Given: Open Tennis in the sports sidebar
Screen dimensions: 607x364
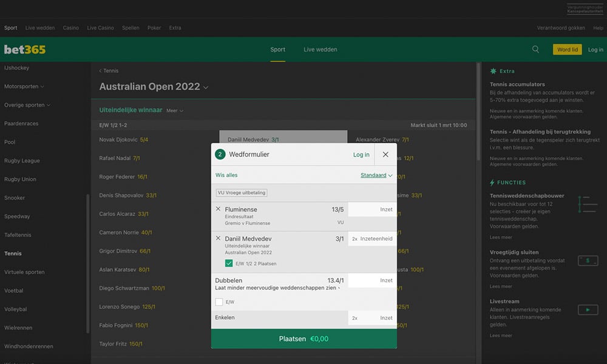Looking at the screenshot, I should point(13,254).
